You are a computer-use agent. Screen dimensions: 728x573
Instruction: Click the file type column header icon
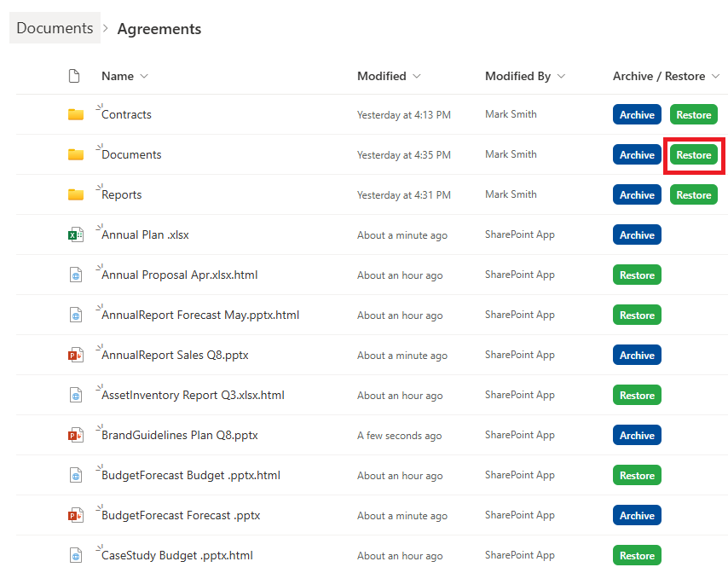(x=74, y=76)
